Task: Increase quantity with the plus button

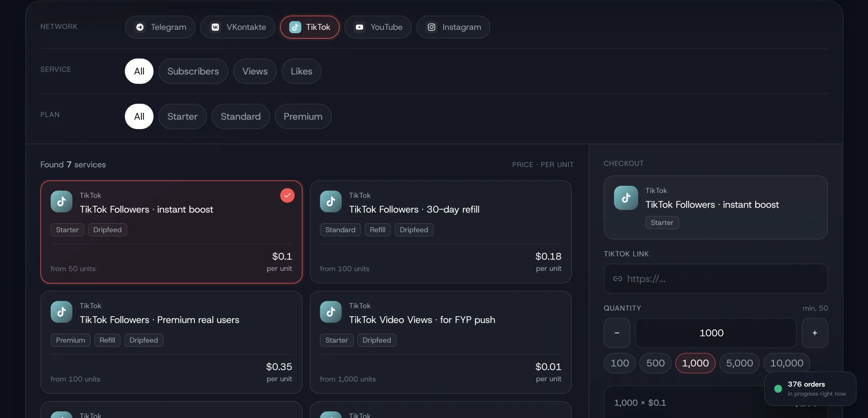Action: click(x=814, y=333)
